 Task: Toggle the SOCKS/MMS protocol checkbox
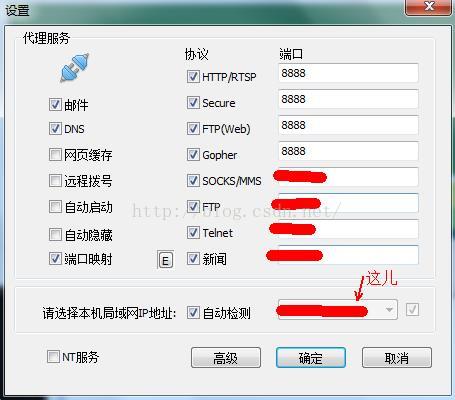point(193,180)
